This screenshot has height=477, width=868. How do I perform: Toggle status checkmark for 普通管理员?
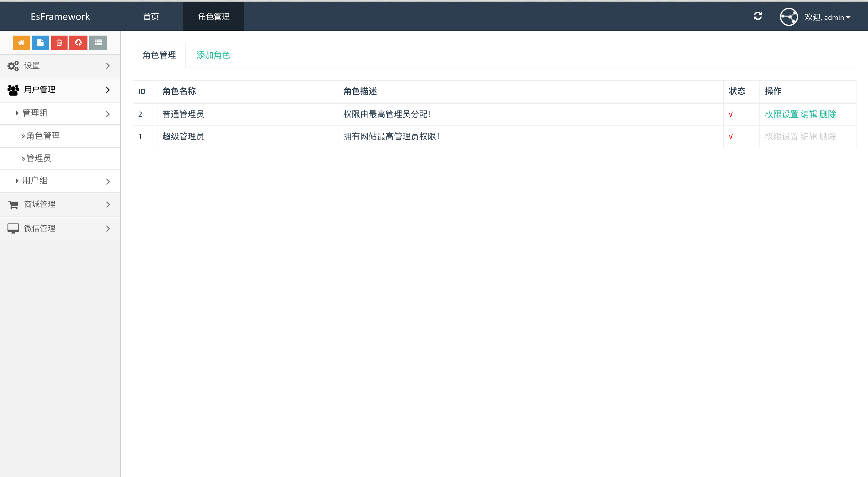tap(730, 115)
